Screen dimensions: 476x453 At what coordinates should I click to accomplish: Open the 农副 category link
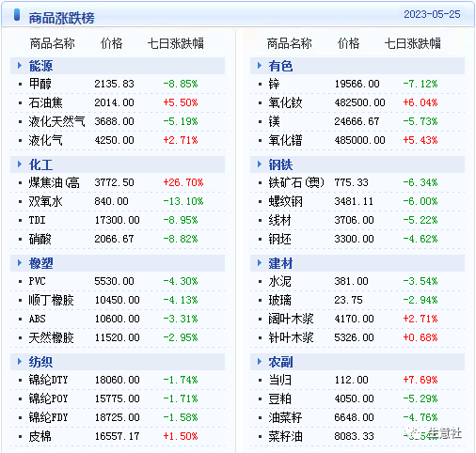[280, 362]
